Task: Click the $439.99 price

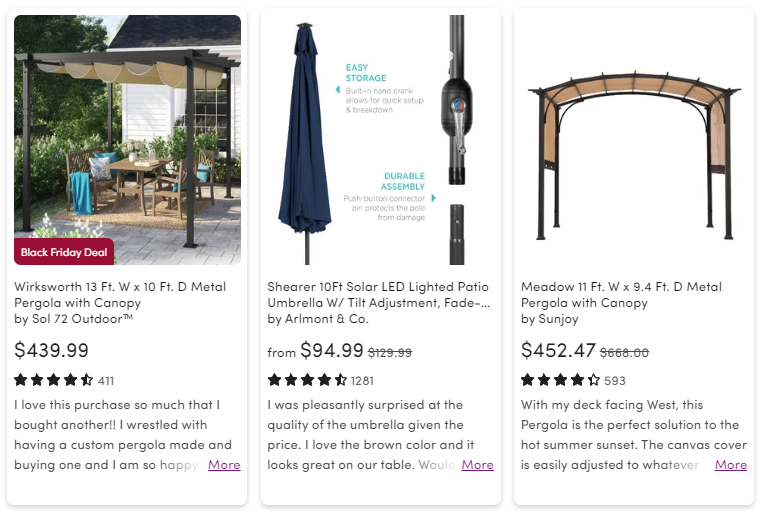Action: 51,350
